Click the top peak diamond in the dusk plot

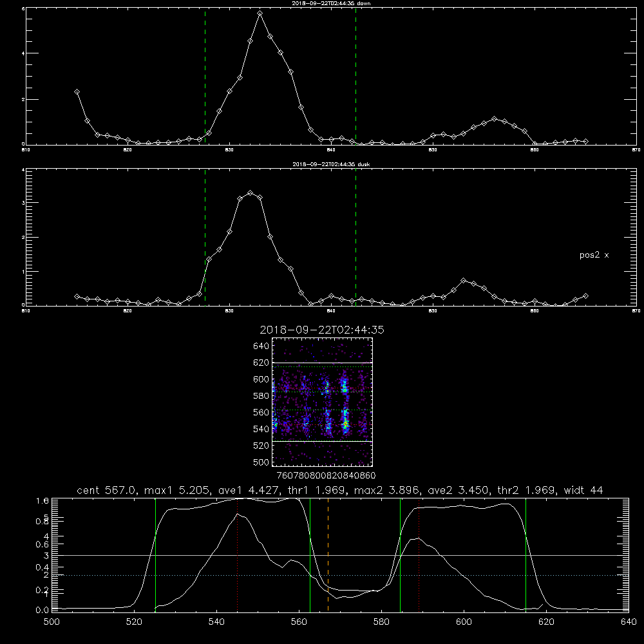pyautogui.click(x=250, y=193)
